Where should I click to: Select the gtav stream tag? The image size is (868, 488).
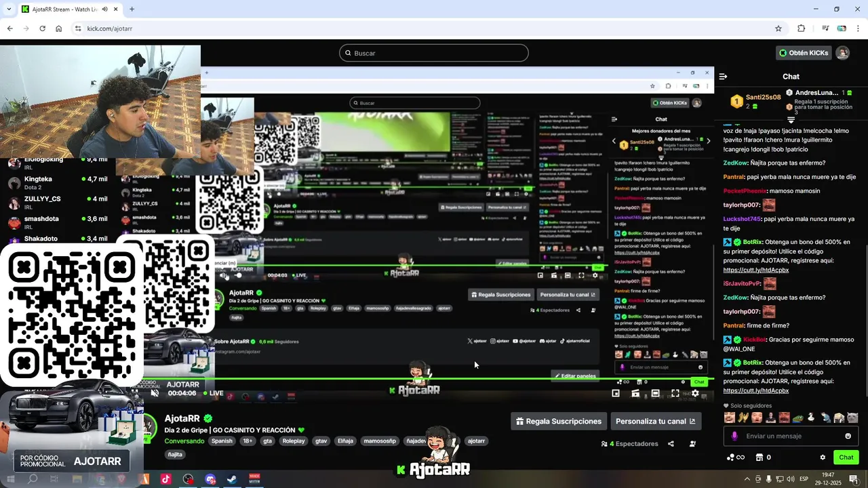(321, 441)
